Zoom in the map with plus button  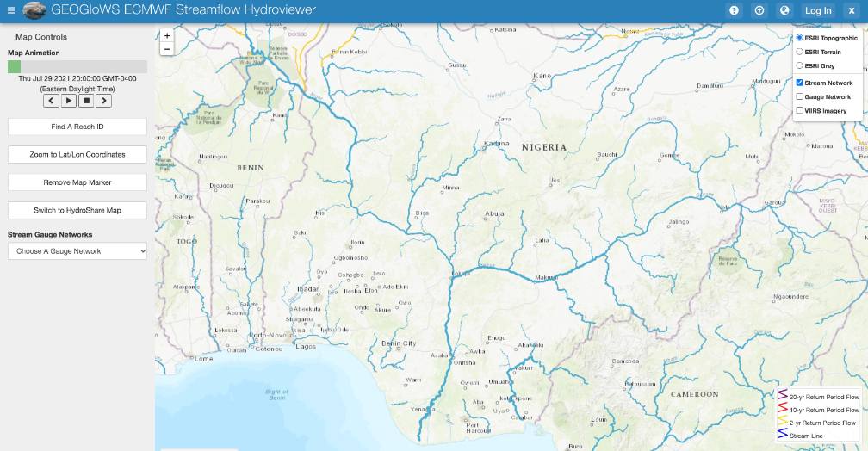point(167,36)
